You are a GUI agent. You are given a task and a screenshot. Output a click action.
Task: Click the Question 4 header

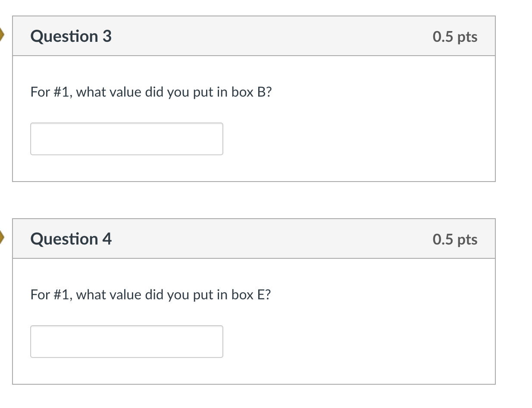[x=253, y=239]
